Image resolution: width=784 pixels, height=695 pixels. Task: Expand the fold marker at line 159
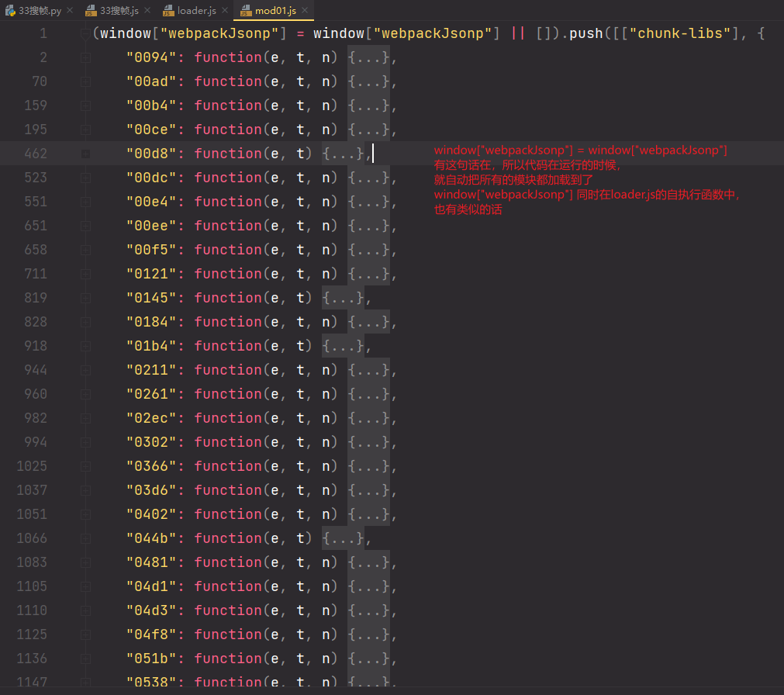point(85,106)
